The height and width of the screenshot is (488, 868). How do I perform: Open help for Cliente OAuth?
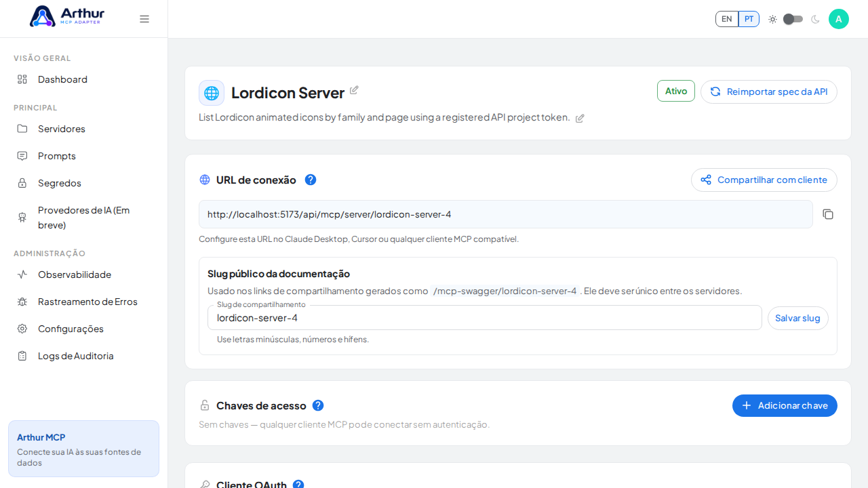298,485
